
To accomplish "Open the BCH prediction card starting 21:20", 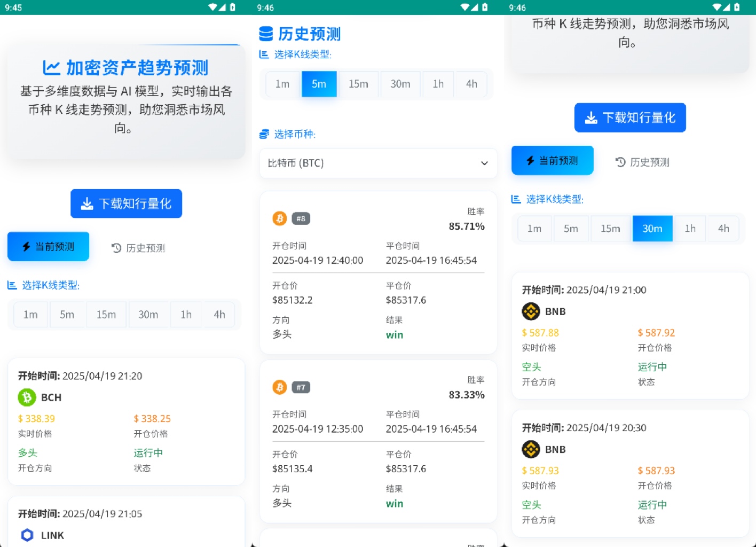I will click(126, 422).
